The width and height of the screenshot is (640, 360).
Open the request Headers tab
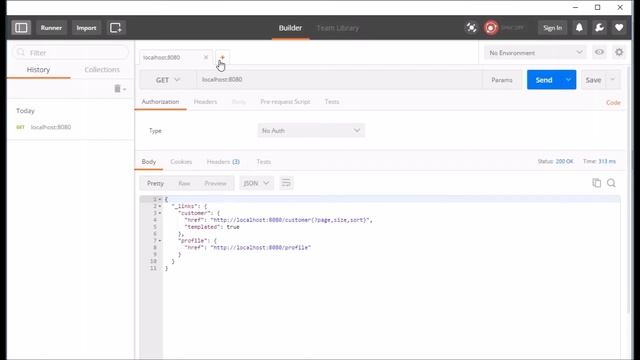(205, 102)
